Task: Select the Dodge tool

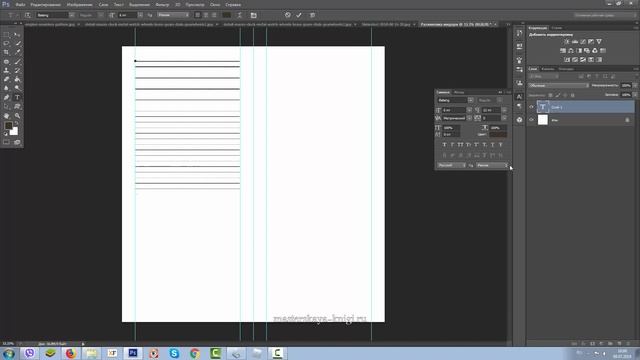Action: point(17,88)
